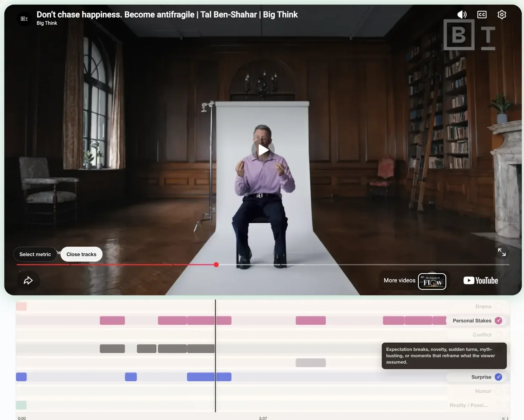Click the More videos label
Viewport: 524px width, 420px height.
pos(399,280)
